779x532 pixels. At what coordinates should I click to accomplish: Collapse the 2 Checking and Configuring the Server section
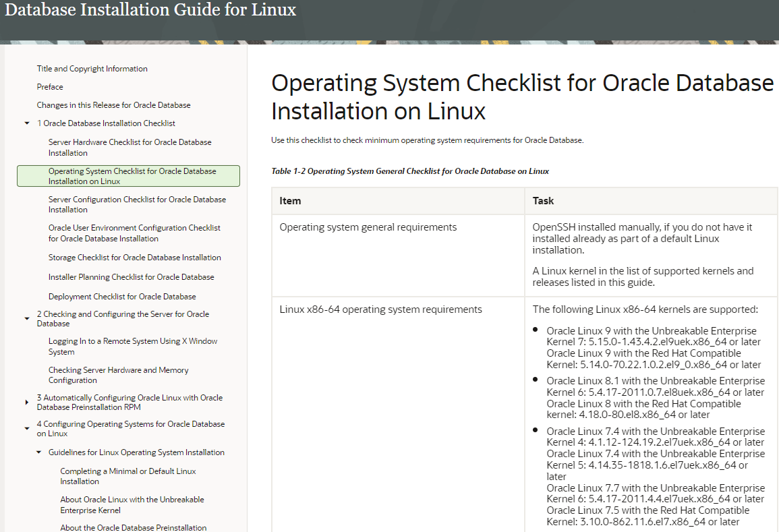click(x=27, y=318)
